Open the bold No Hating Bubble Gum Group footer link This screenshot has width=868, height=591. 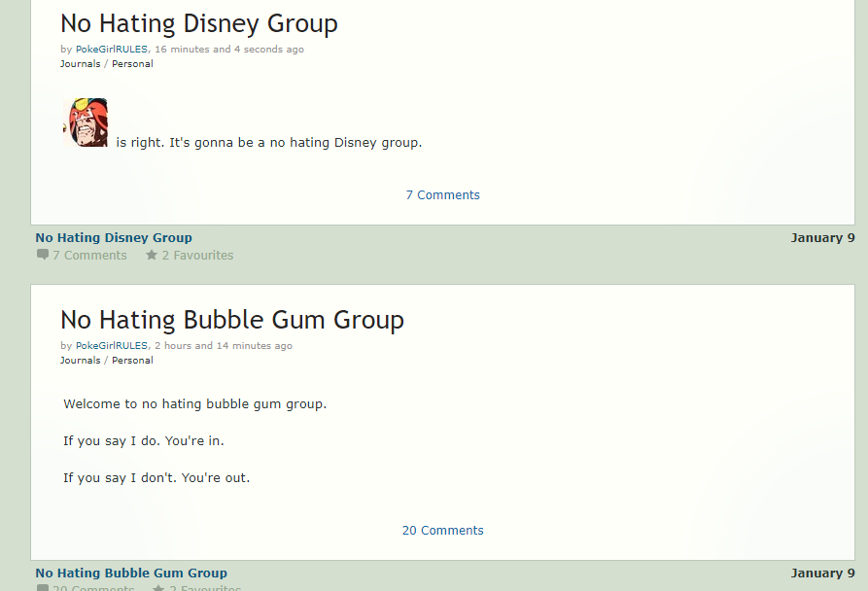tap(131, 574)
